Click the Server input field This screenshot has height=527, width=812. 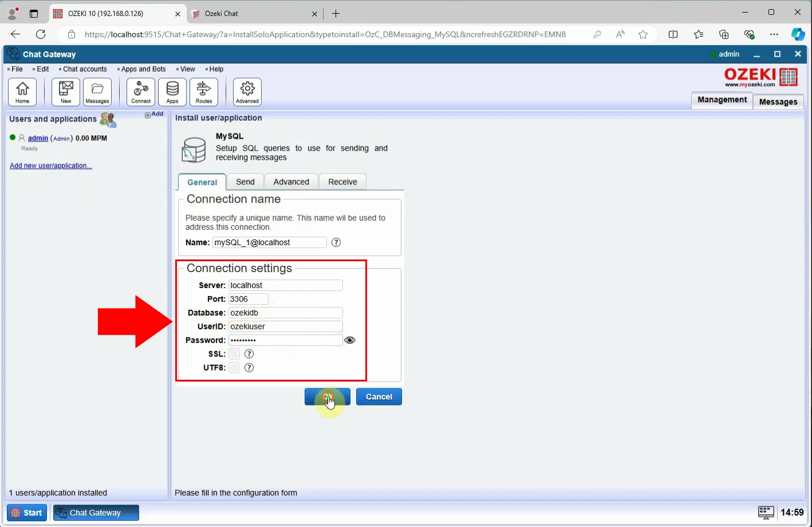coord(286,285)
